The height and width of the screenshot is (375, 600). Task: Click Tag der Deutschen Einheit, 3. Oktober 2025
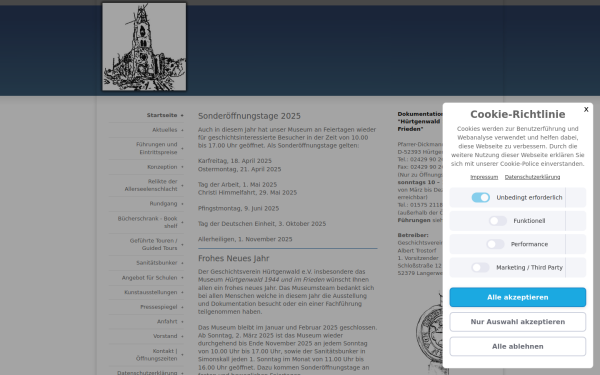(262, 224)
